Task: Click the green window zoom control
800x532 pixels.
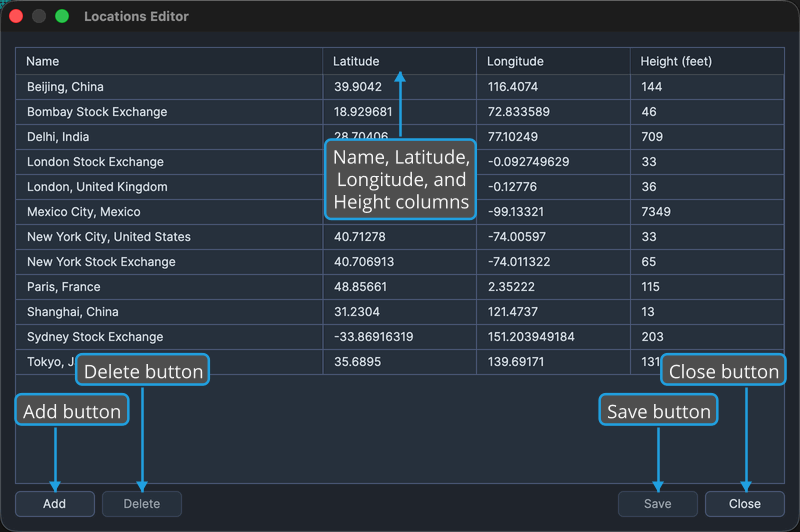Action: [x=62, y=16]
